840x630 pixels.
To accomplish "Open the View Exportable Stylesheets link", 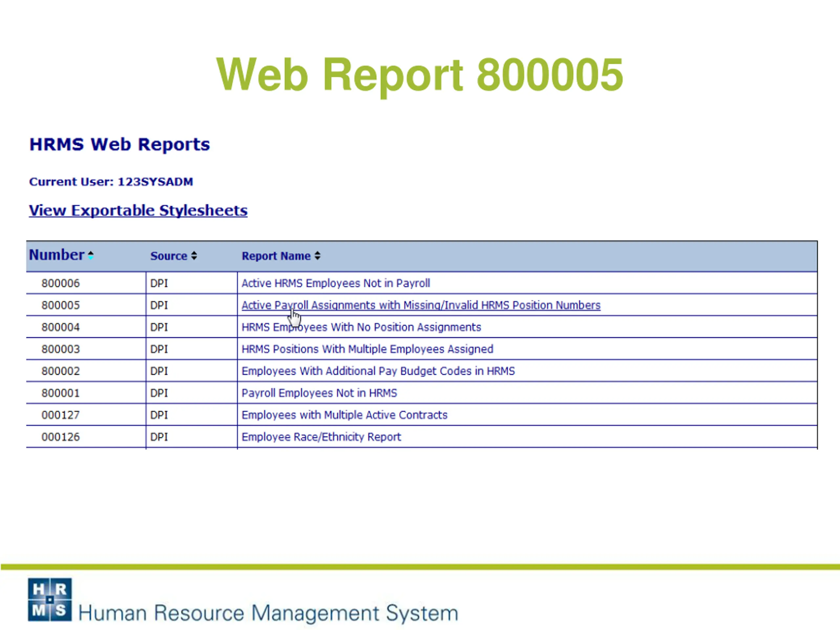I will point(138,210).
